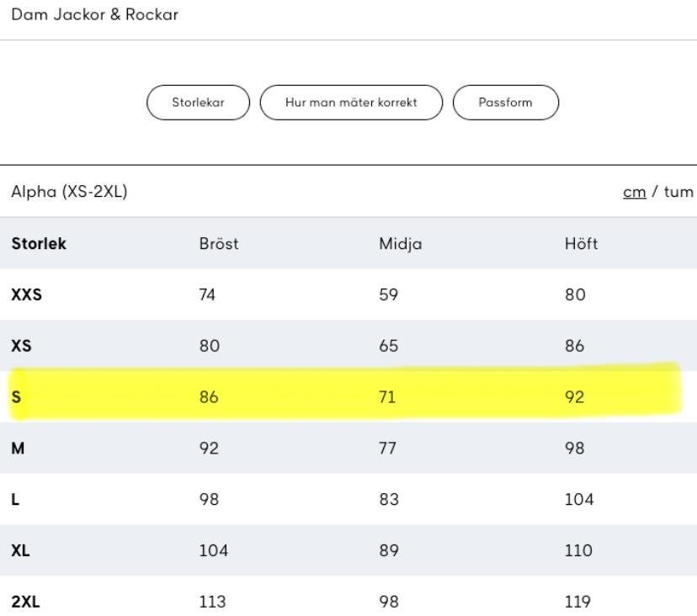Switch units to cm
This screenshot has width=697, height=616.
(634, 192)
